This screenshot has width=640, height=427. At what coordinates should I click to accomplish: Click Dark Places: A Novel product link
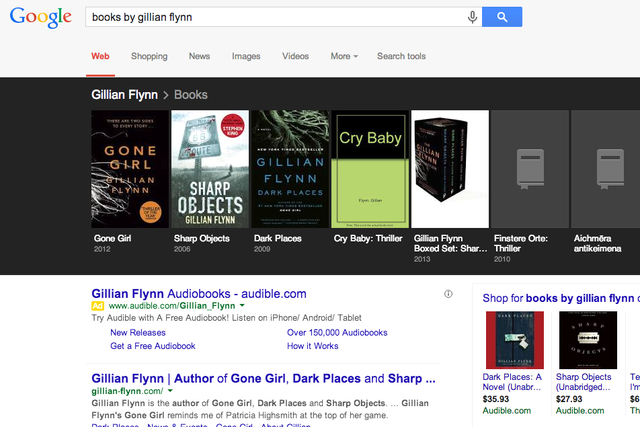click(x=512, y=382)
